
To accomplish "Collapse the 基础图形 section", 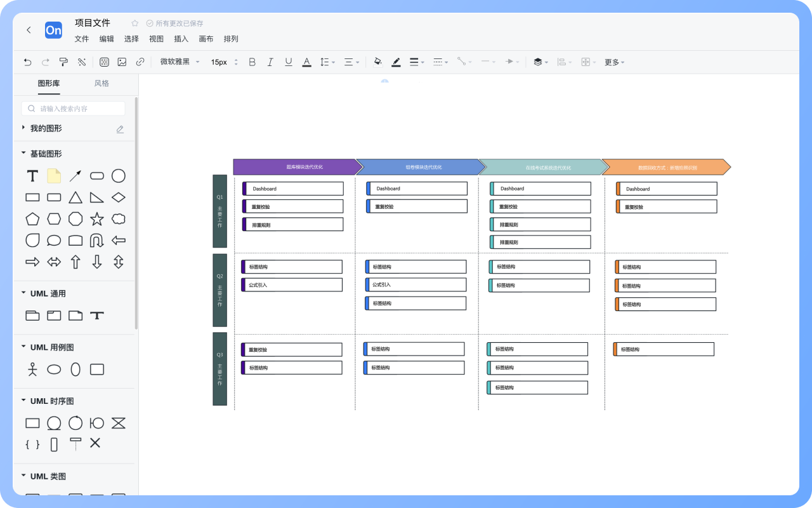I will (x=24, y=154).
